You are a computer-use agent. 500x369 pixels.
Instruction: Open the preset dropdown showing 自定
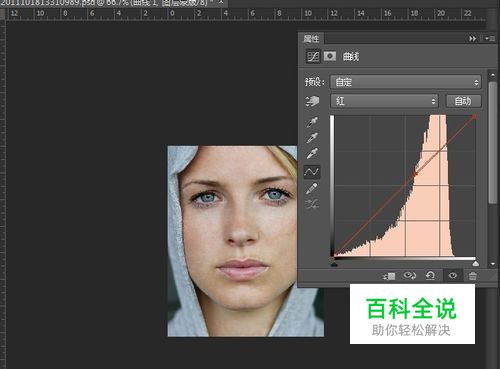click(406, 82)
